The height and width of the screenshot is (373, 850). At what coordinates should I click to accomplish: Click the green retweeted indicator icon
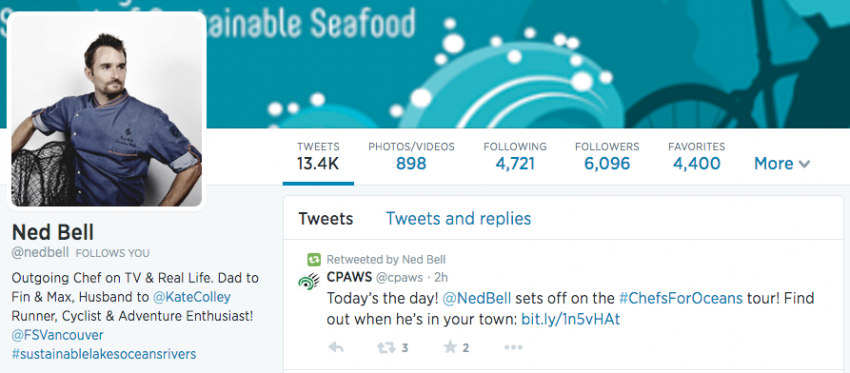click(314, 260)
